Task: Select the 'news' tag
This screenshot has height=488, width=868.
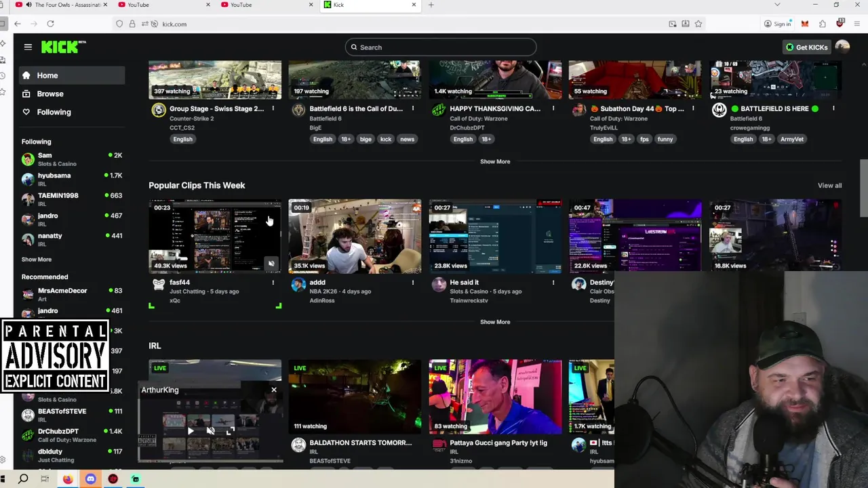Action: click(407, 139)
